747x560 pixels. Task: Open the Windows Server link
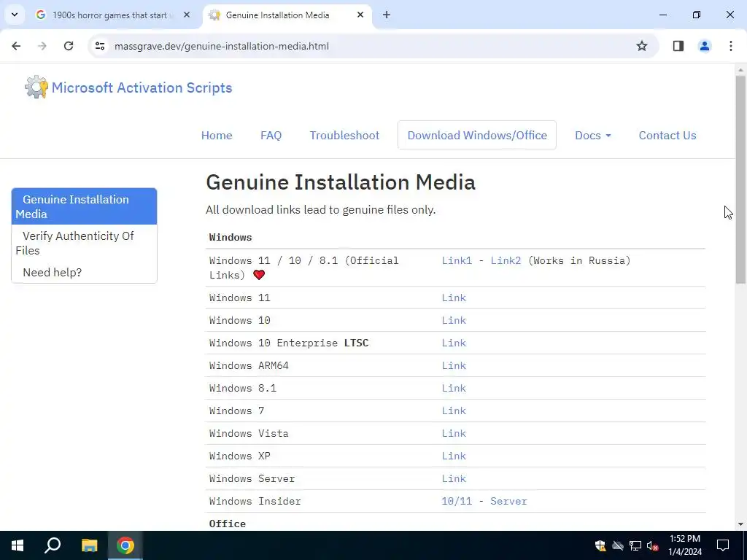(454, 478)
